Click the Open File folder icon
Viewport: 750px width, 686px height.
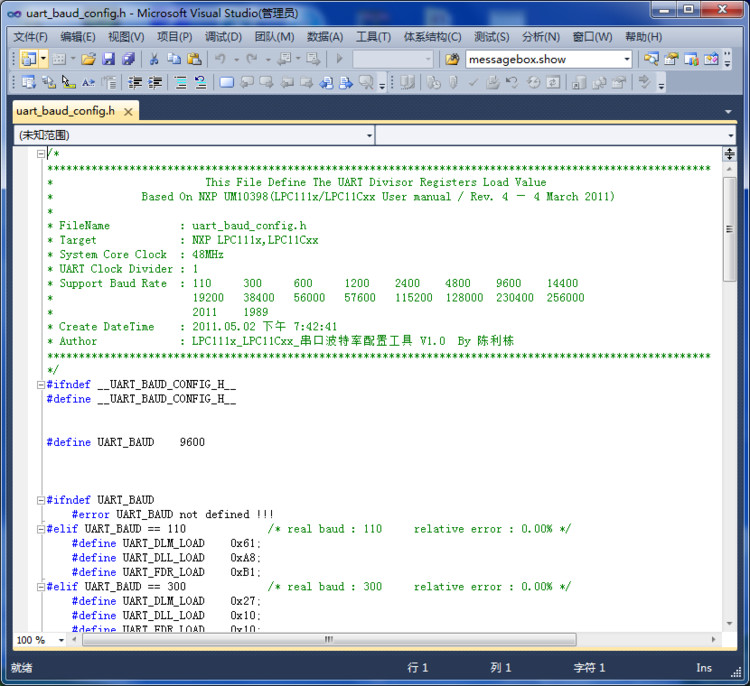point(89,59)
